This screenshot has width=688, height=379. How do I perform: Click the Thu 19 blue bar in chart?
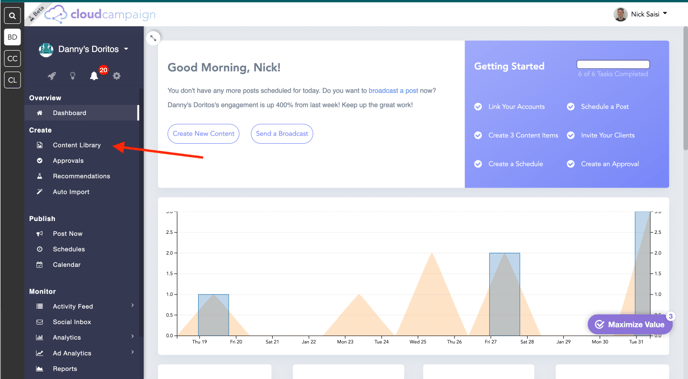click(x=213, y=315)
